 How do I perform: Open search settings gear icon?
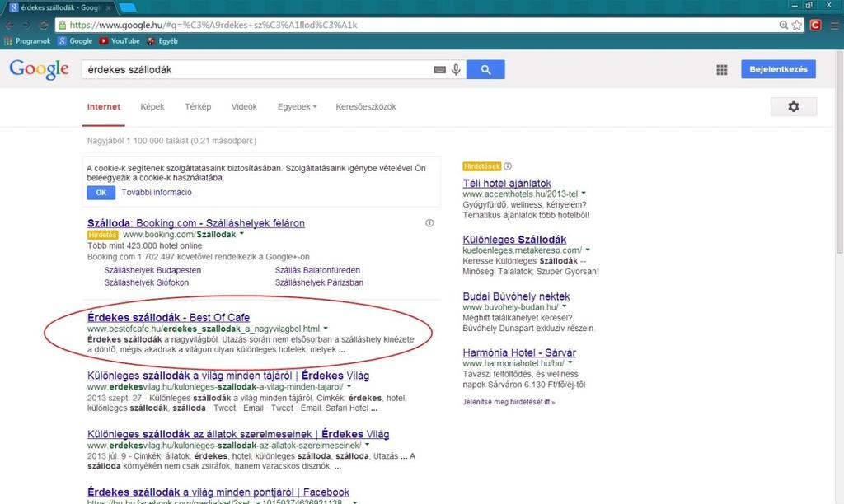tap(794, 106)
